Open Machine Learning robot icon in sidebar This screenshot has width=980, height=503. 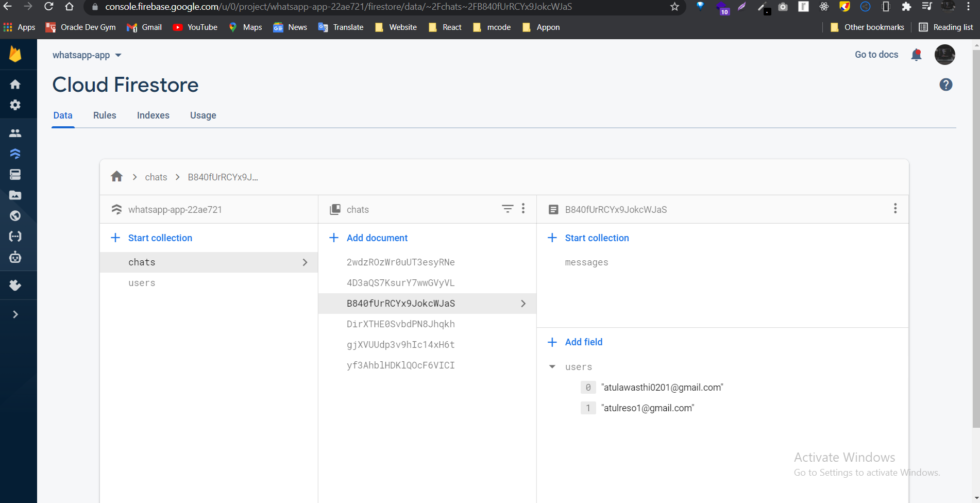(x=15, y=257)
